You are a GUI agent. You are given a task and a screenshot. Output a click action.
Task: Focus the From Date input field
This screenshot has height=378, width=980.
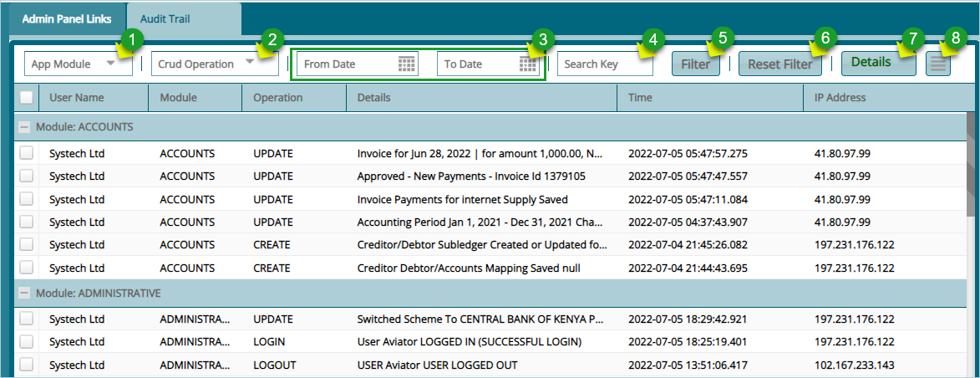(348, 64)
